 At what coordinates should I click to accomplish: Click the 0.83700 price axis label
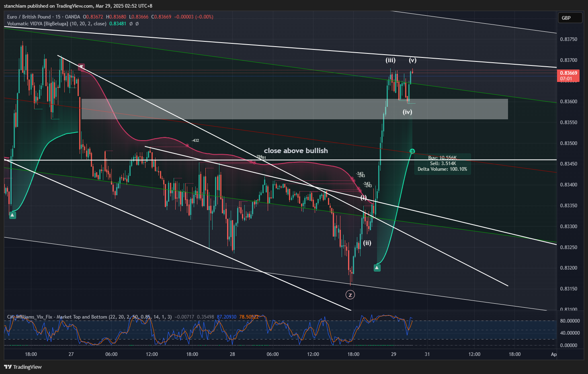pos(569,60)
